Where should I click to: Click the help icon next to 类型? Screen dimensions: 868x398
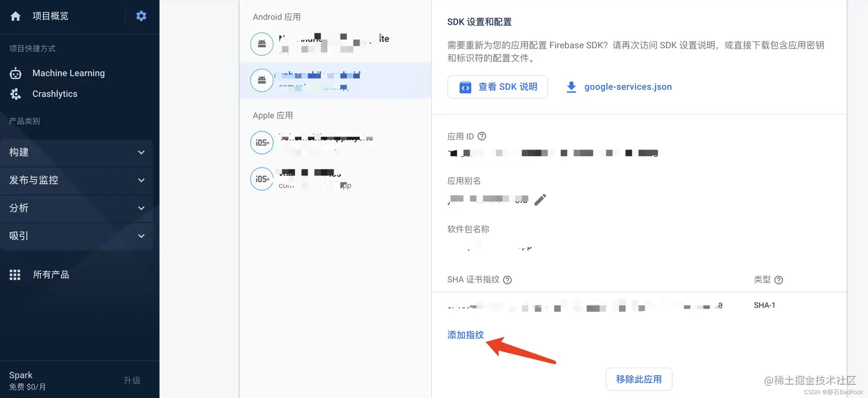(779, 280)
